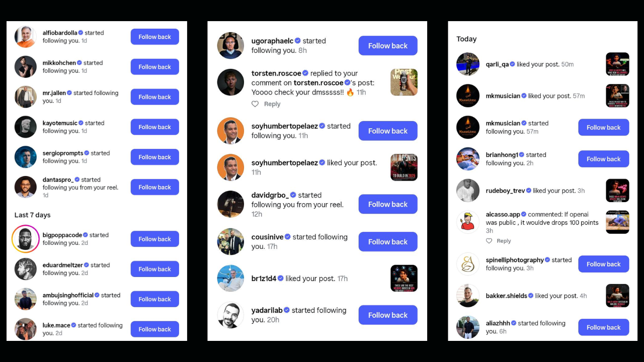644x362 pixels.
Task: Open soyhumbertopelaez's liked post thumbnail
Action: point(404,167)
